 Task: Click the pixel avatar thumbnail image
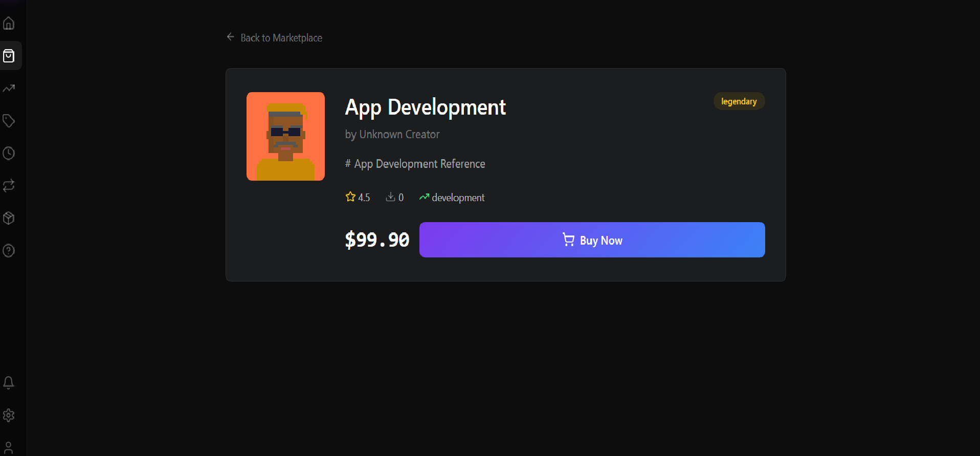[285, 136]
